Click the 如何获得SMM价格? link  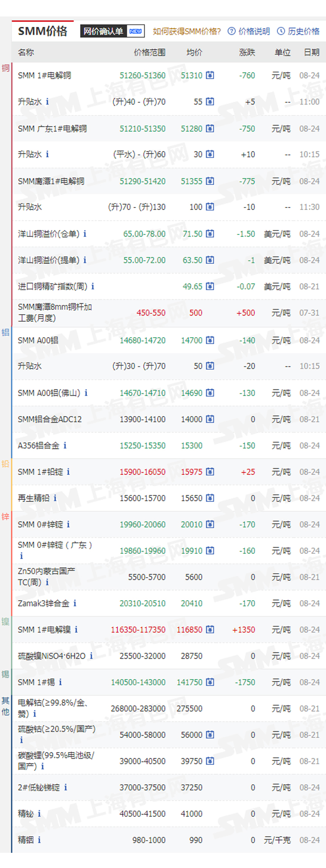(186, 31)
